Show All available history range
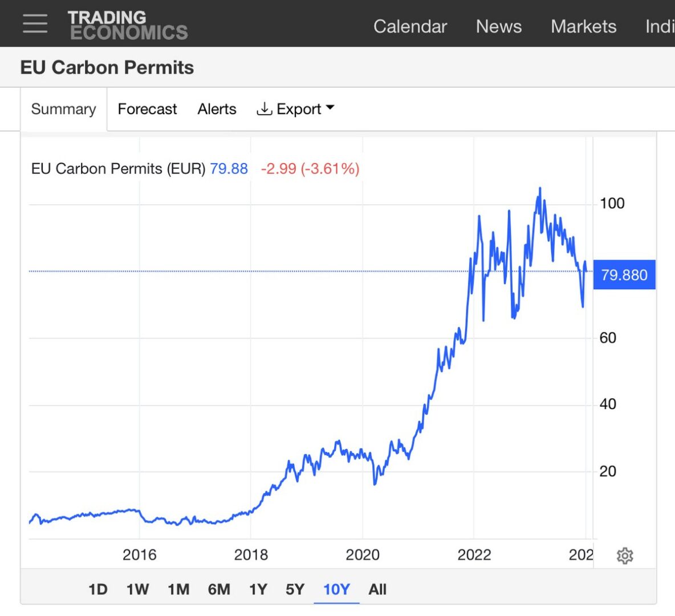Image resolution: width=675 pixels, height=616 pixels. pyautogui.click(x=377, y=589)
